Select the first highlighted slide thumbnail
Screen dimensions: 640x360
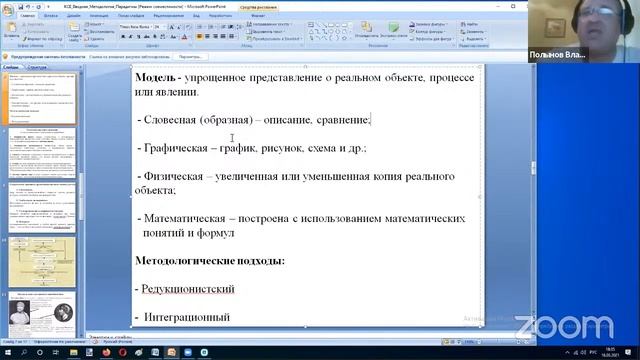(x=42, y=99)
